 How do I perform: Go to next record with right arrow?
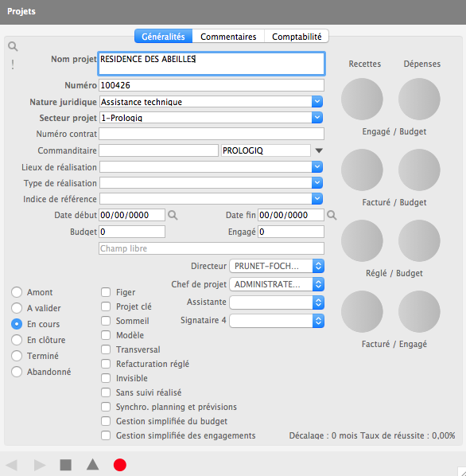click(40, 465)
